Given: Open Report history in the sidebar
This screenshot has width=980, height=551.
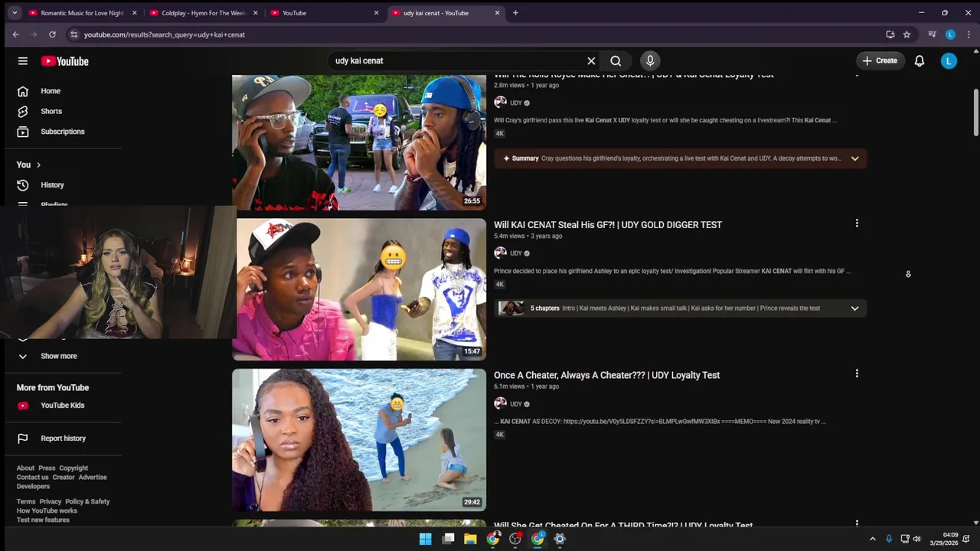Looking at the screenshot, I should (x=63, y=439).
